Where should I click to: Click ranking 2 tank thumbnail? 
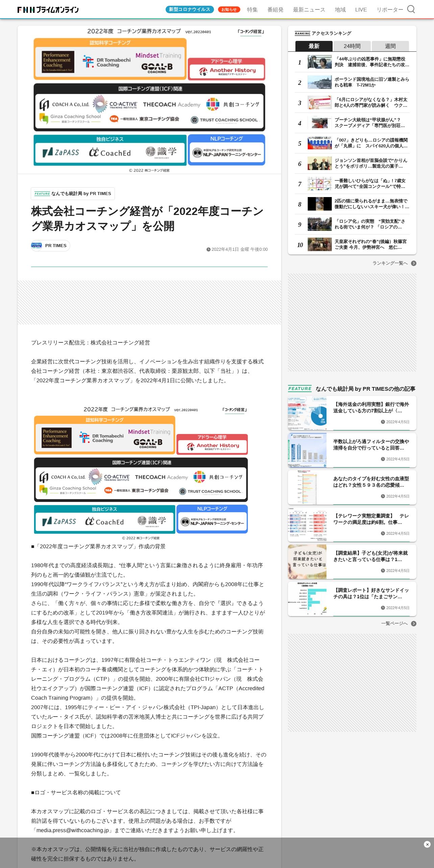point(320,82)
